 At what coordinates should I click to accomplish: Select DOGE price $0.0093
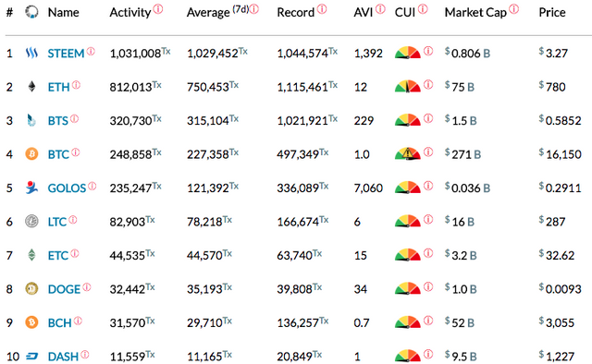pos(561,289)
